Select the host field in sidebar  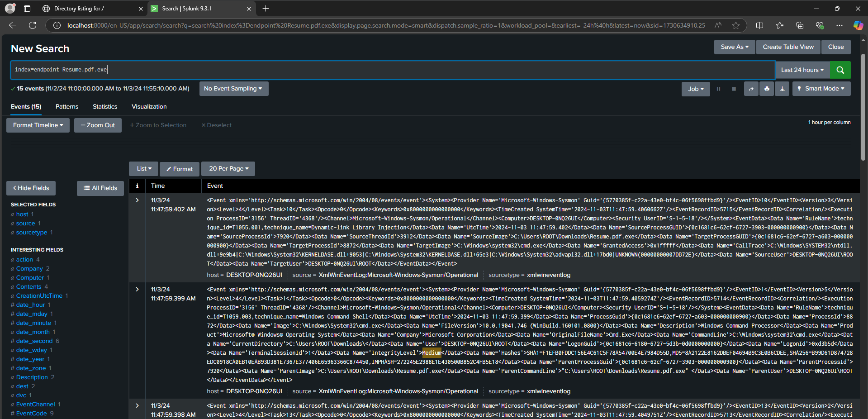(22, 214)
